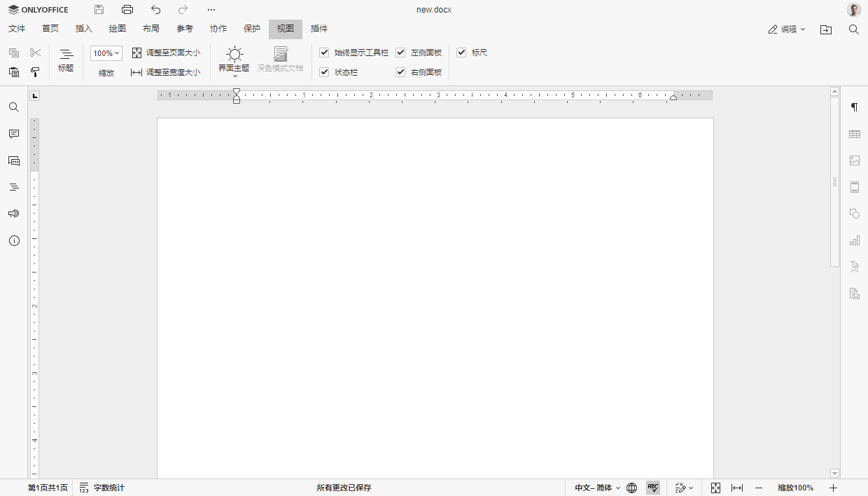Open the Chat panel in left sidebar
The width and height of the screenshot is (868, 496).
14,160
